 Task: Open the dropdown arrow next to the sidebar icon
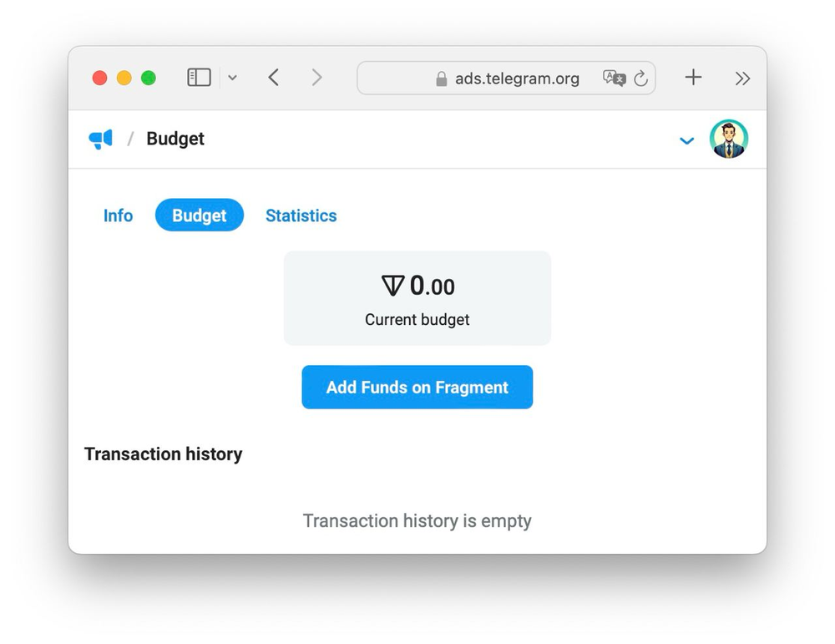pos(231,78)
